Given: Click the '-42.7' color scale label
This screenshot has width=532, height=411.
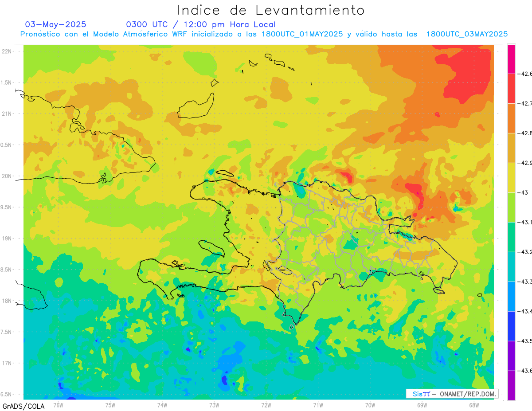Looking at the screenshot, I should 525,103.
